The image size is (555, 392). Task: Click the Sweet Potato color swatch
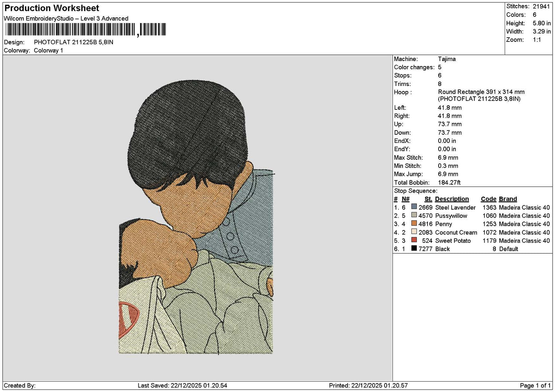point(414,240)
